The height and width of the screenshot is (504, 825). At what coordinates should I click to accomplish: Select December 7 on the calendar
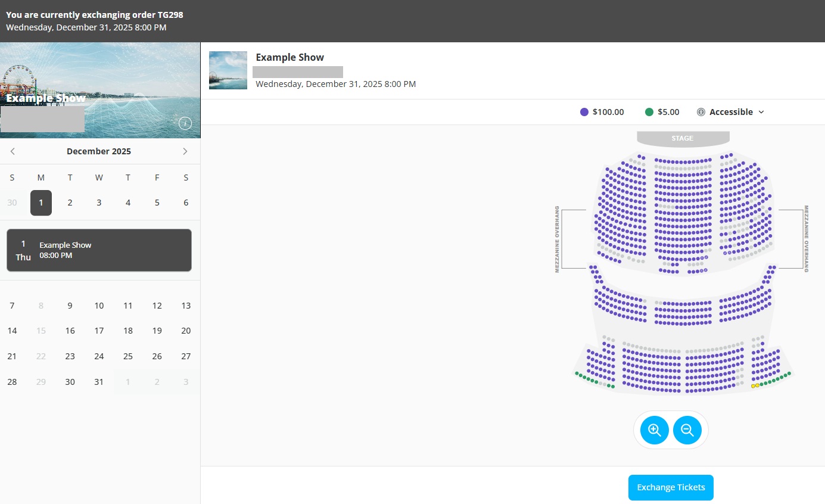pyautogui.click(x=12, y=306)
